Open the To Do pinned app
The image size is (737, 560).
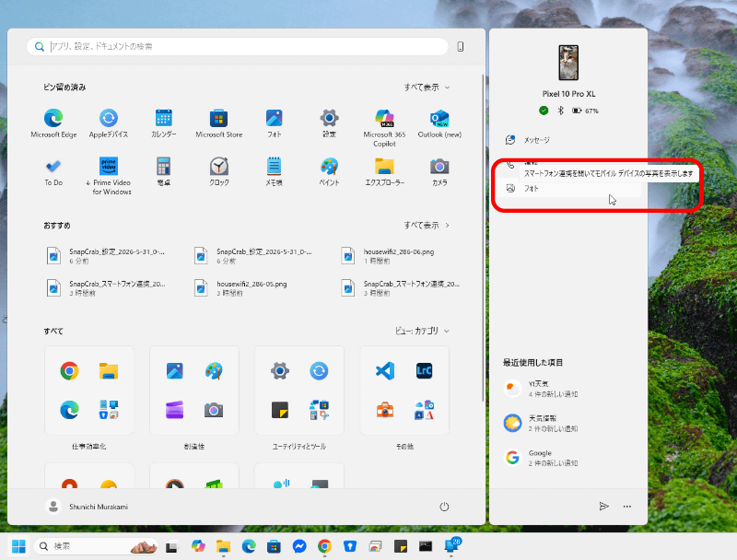click(53, 171)
